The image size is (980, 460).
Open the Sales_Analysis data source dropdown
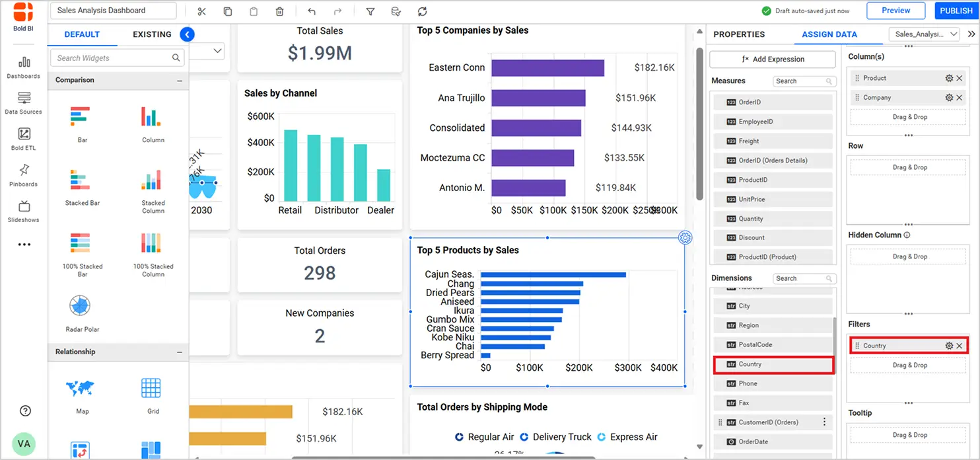tap(924, 34)
